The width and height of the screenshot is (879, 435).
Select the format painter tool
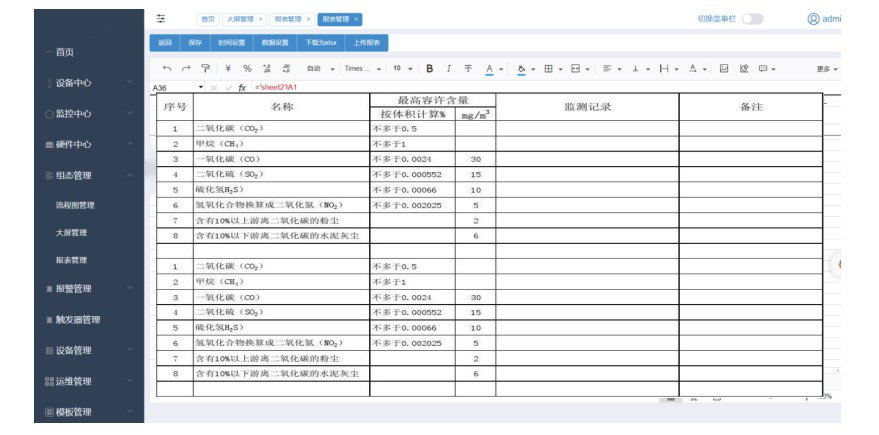coord(206,69)
